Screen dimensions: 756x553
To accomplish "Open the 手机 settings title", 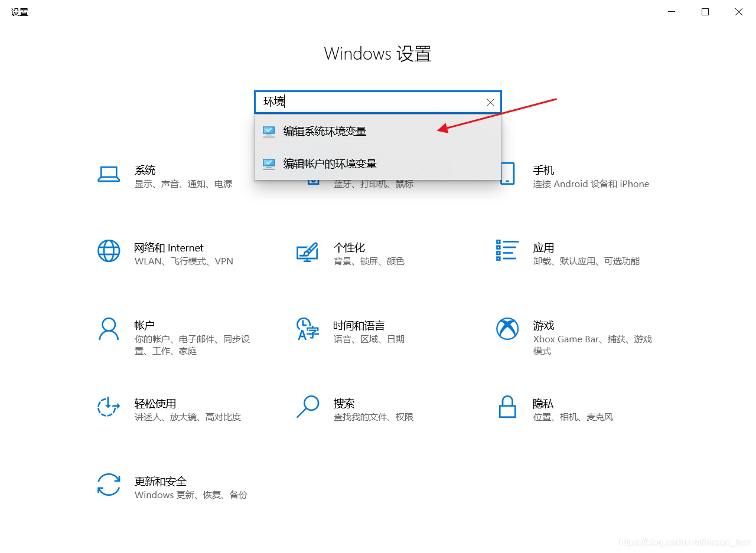I will pyautogui.click(x=543, y=170).
